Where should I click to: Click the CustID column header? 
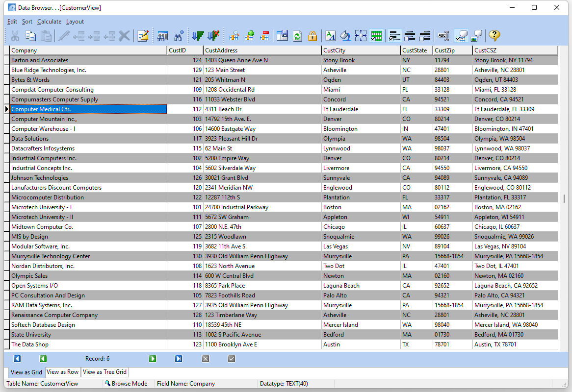tap(185, 50)
